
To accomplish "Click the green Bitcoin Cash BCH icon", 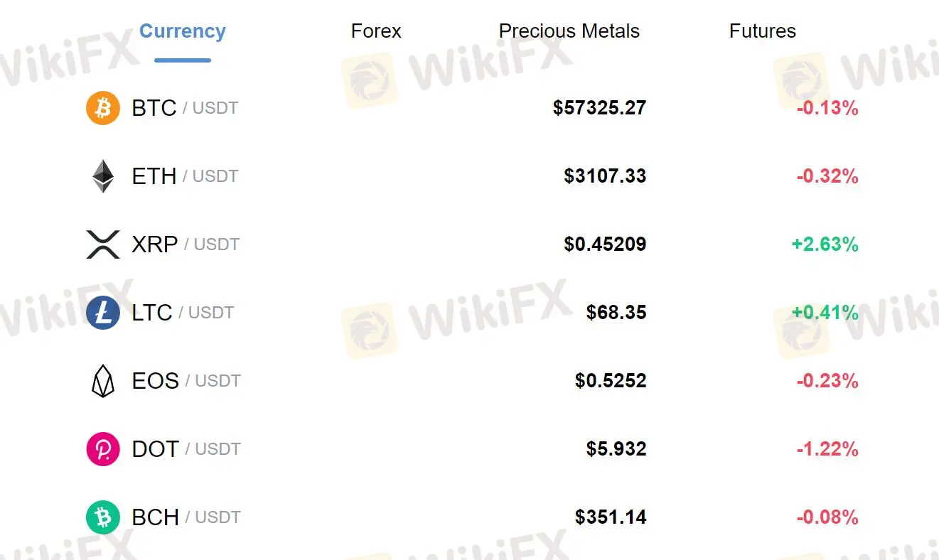I will point(103,517).
